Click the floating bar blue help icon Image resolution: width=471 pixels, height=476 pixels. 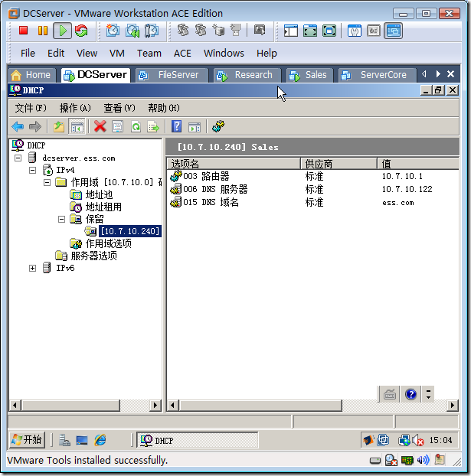(x=410, y=394)
